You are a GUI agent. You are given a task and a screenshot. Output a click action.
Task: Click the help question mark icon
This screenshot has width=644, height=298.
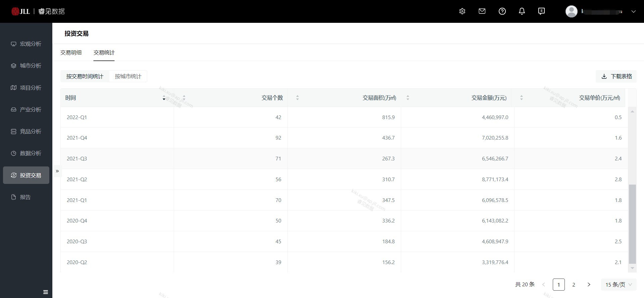click(x=502, y=11)
